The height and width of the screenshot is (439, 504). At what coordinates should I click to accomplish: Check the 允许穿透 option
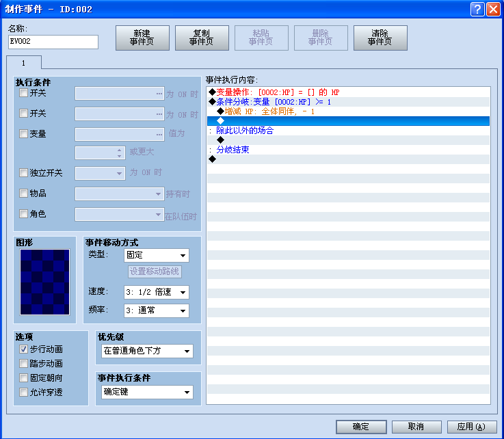click(23, 392)
